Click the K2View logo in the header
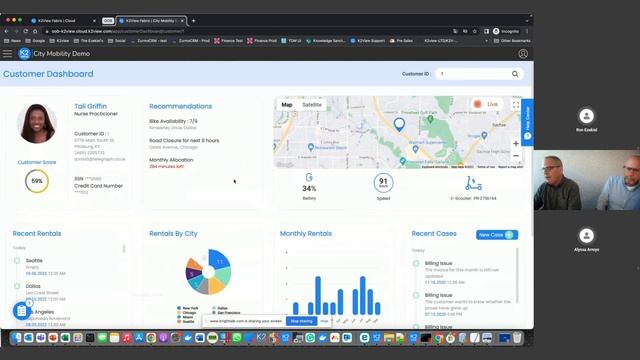The width and height of the screenshot is (640, 360). click(24, 53)
